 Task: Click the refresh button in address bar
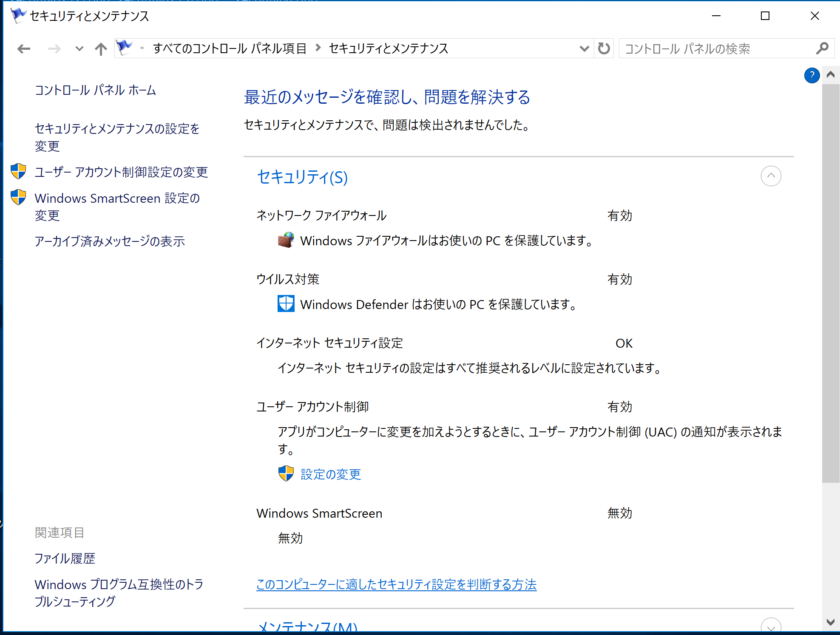(x=604, y=48)
